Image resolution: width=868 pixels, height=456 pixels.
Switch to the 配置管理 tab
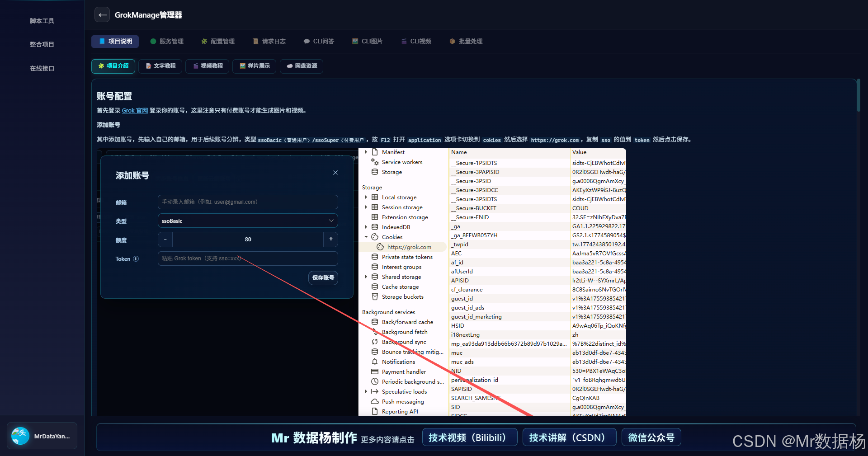coord(218,41)
